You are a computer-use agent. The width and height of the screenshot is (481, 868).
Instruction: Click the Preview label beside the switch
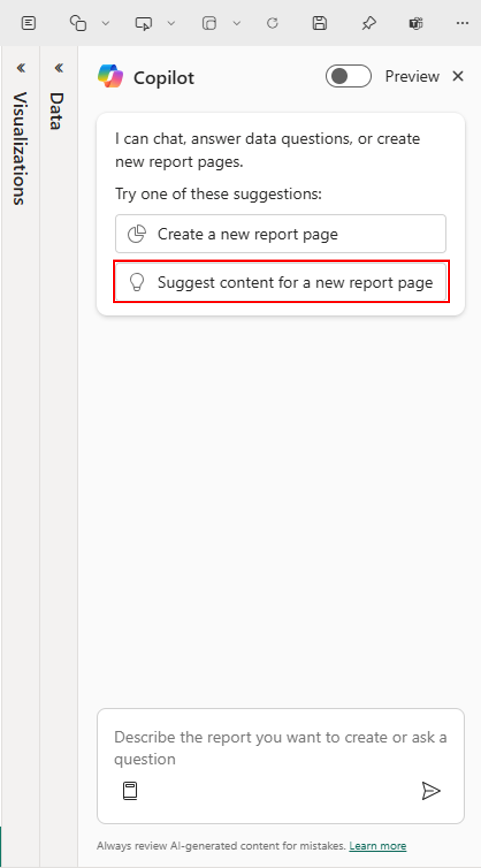click(412, 76)
